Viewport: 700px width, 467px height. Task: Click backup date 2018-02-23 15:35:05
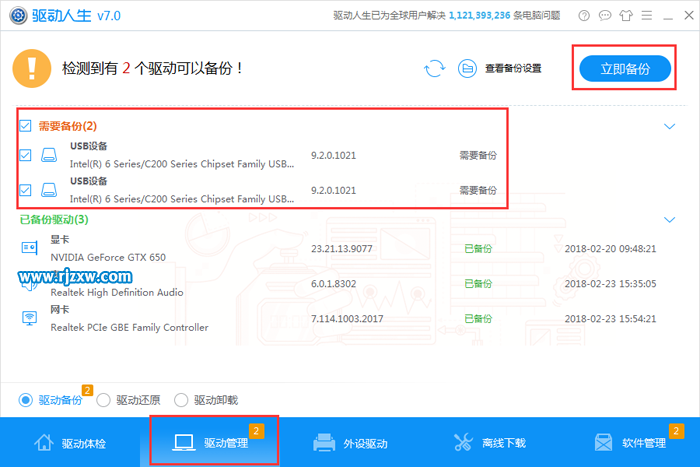tap(610, 284)
